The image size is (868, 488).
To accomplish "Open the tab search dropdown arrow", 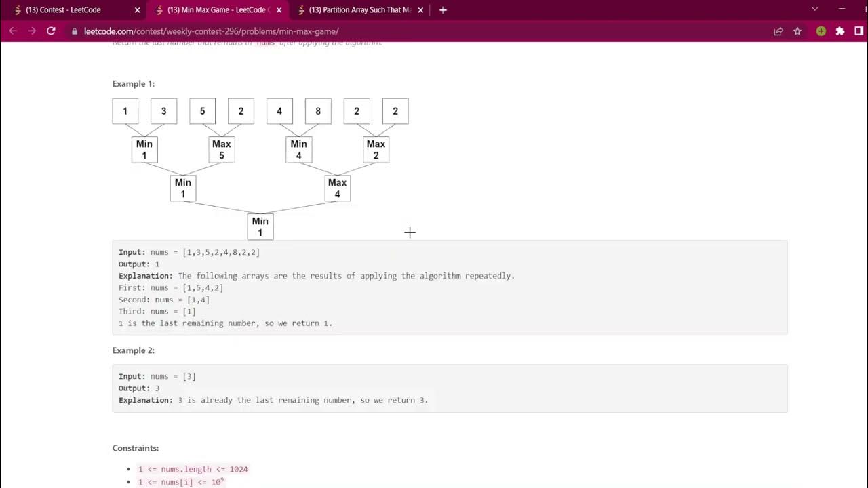I will (815, 9).
